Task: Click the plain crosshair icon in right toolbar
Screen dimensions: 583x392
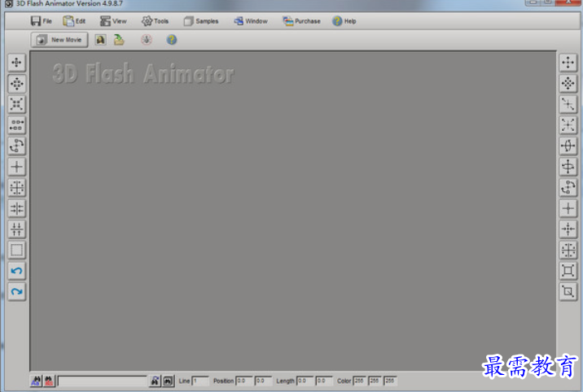Action: 568,208
